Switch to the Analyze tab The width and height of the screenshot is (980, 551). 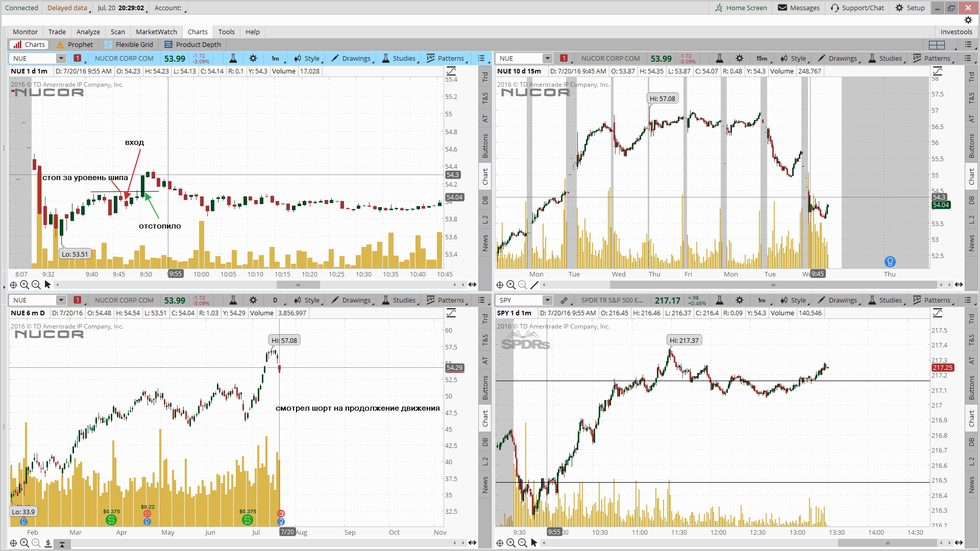click(x=88, y=32)
